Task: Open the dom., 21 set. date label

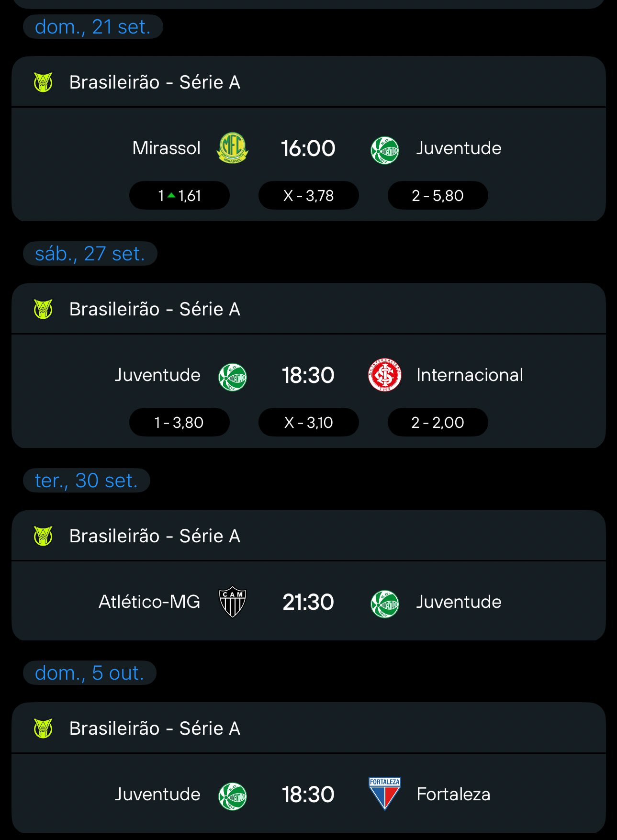Action: (x=93, y=27)
